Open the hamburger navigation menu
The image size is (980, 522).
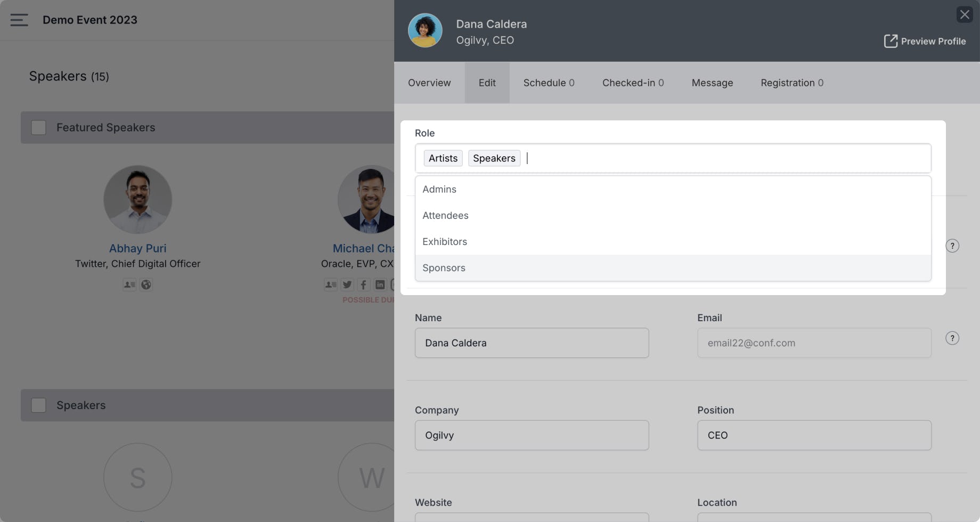coord(19,20)
